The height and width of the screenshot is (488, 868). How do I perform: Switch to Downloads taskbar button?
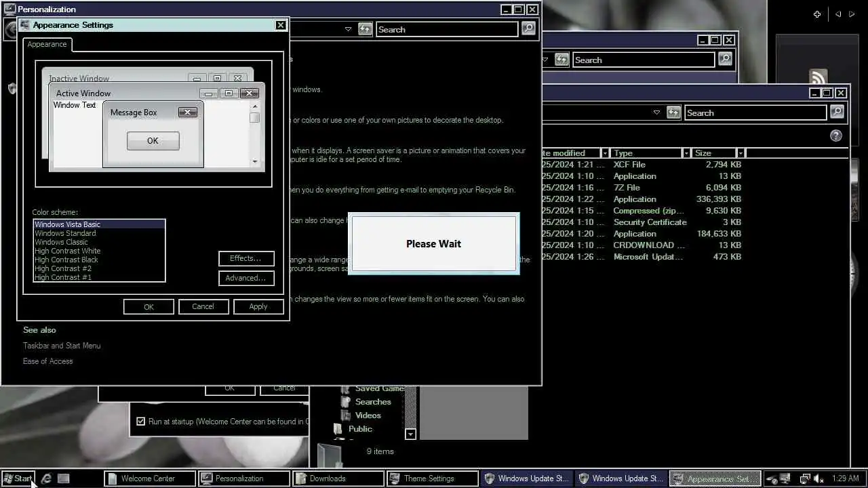click(x=338, y=479)
